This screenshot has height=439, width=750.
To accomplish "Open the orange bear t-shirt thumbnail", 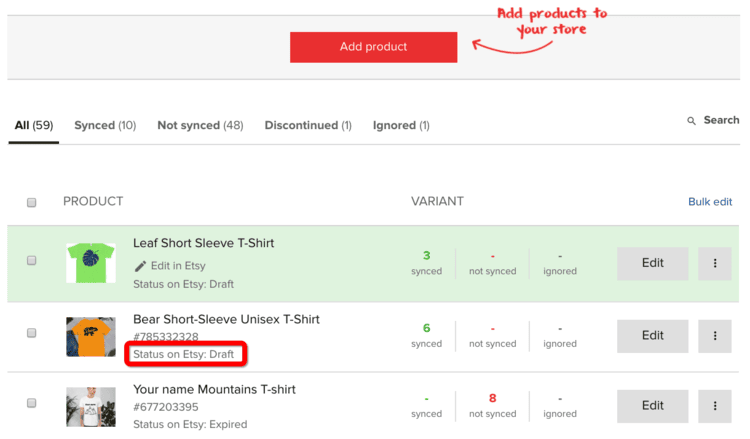I will click(x=91, y=336).
